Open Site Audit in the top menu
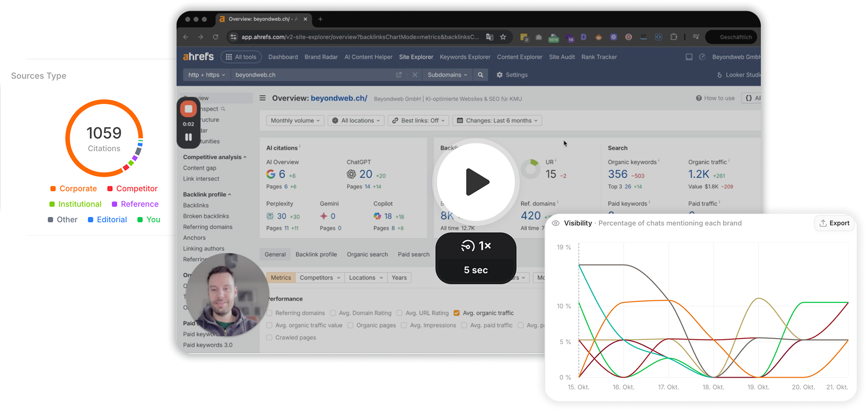The height and width of the screenshot is (412, 868). coord(562,57)
